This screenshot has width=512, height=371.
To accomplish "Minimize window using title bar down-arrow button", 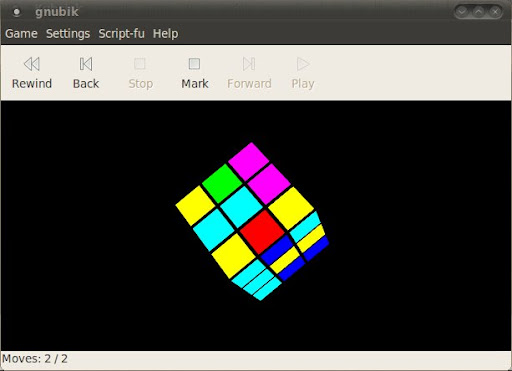I will (462, 12).
